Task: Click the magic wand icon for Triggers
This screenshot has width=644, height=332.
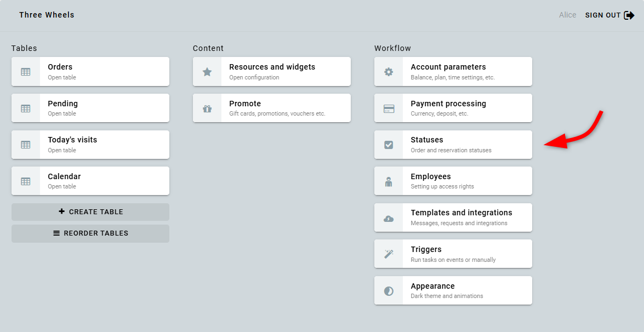Action: tap(389, 254)
